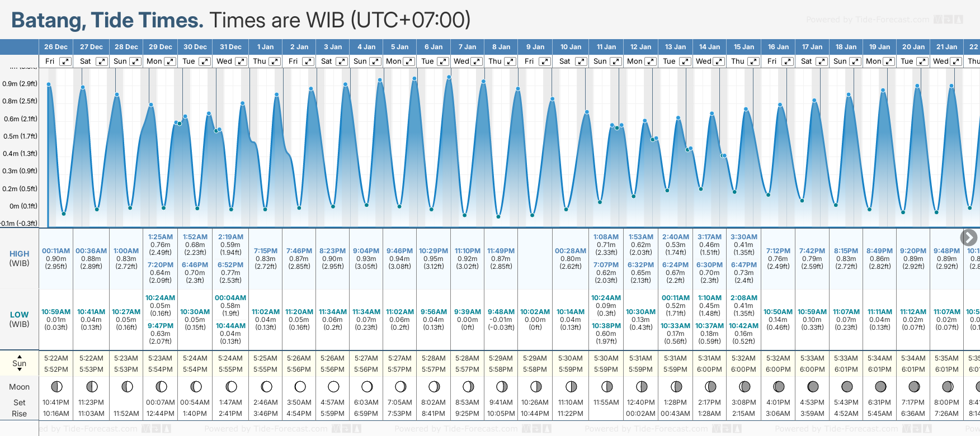Expand the Thu 1 Jan day view

pyautogui.click(x=275, y=61)
